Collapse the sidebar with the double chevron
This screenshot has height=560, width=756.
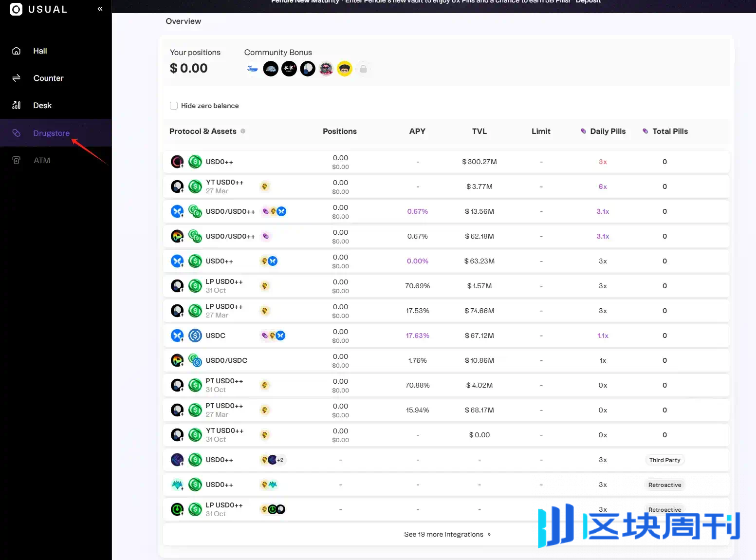[100, 9]
